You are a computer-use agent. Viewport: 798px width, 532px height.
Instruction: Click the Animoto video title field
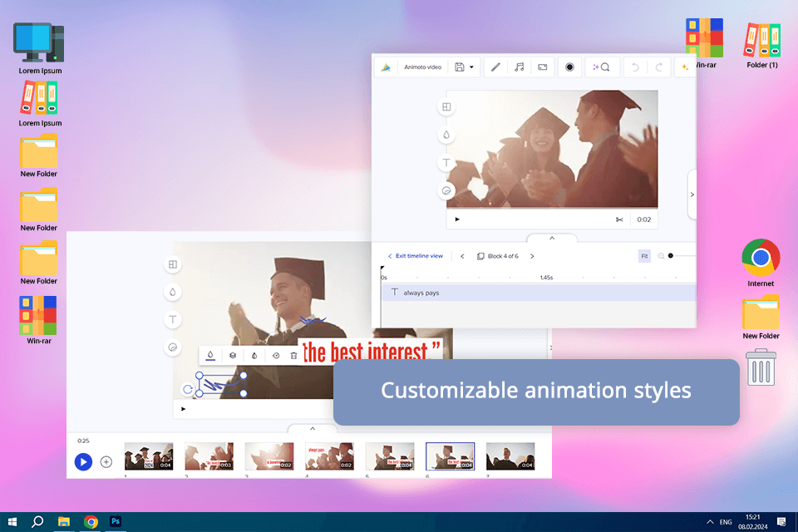[422, 67]
